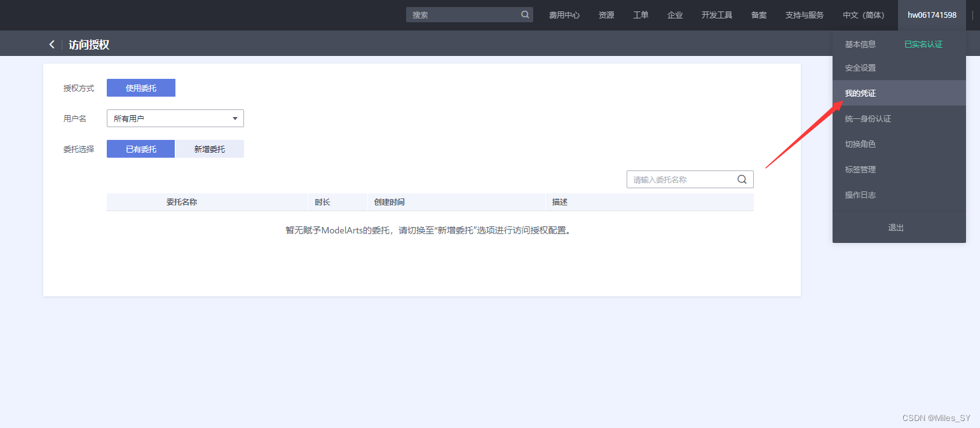Choose 我的凭证 in account menu
980x428 pixels.
click(x=899, y=93)
